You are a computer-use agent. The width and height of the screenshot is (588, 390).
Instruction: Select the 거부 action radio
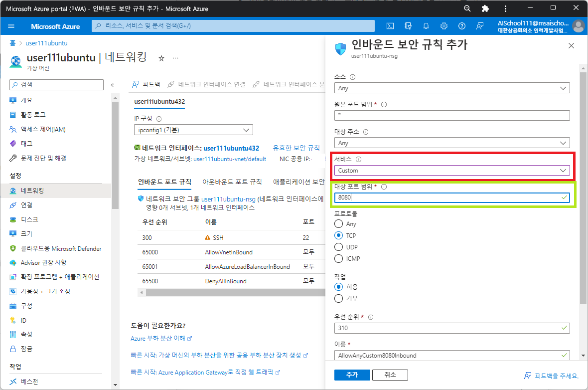click(x=339, y=298)
